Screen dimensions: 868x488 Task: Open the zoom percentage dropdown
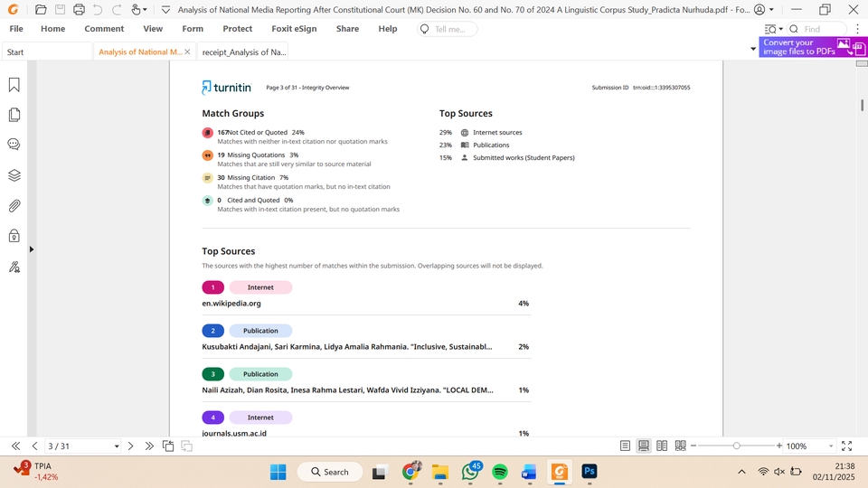tap(831, 446)
